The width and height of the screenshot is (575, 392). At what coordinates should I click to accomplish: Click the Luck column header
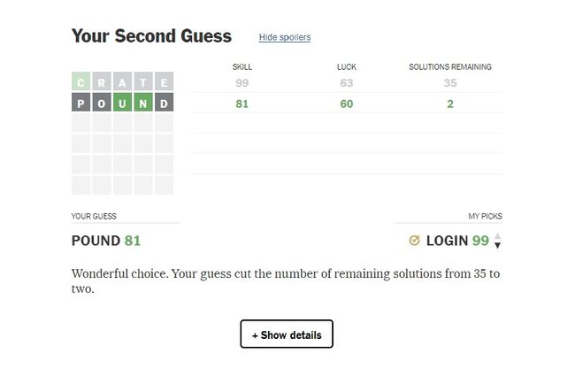tap(347, 67)
